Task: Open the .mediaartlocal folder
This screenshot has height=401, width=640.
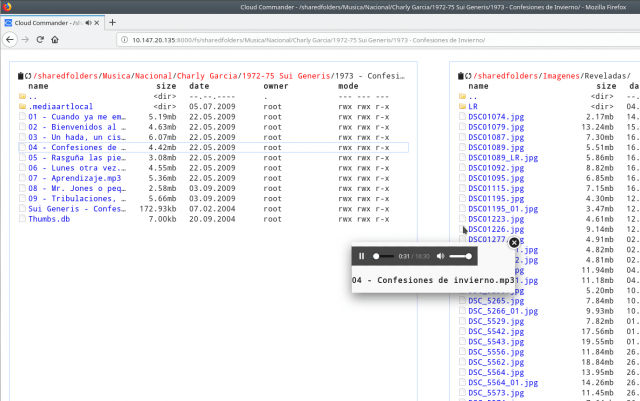Action: point(60,106)
